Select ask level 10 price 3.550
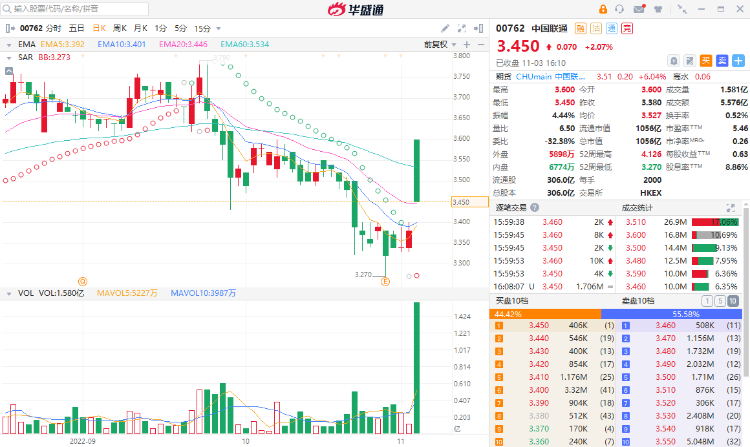This screenshot has height=447, width=750. 665,442
